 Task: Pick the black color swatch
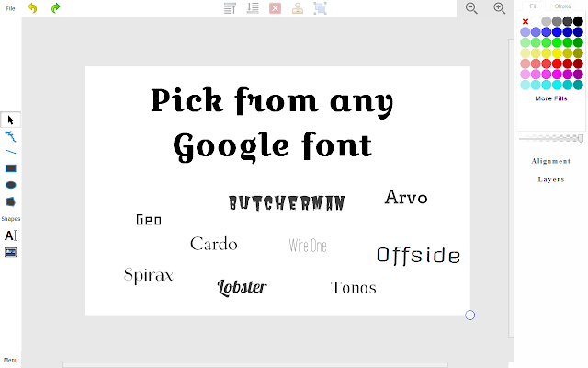(x=578, y=21)
